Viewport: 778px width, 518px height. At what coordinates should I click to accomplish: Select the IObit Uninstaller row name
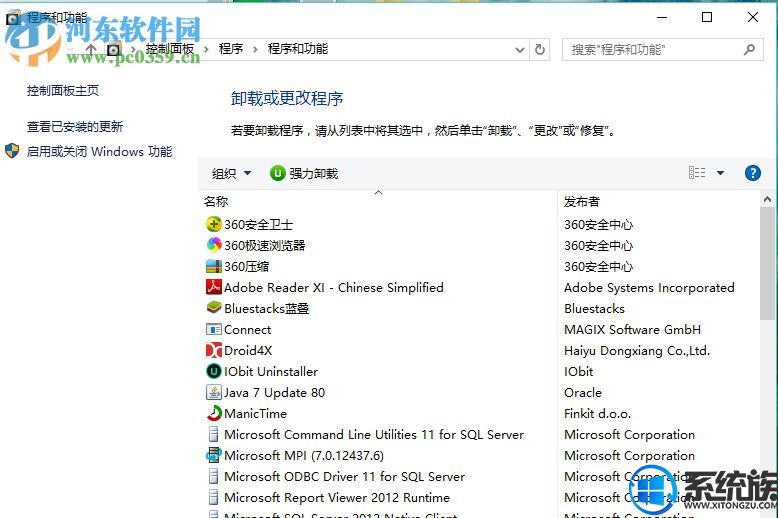coord(271,372)
